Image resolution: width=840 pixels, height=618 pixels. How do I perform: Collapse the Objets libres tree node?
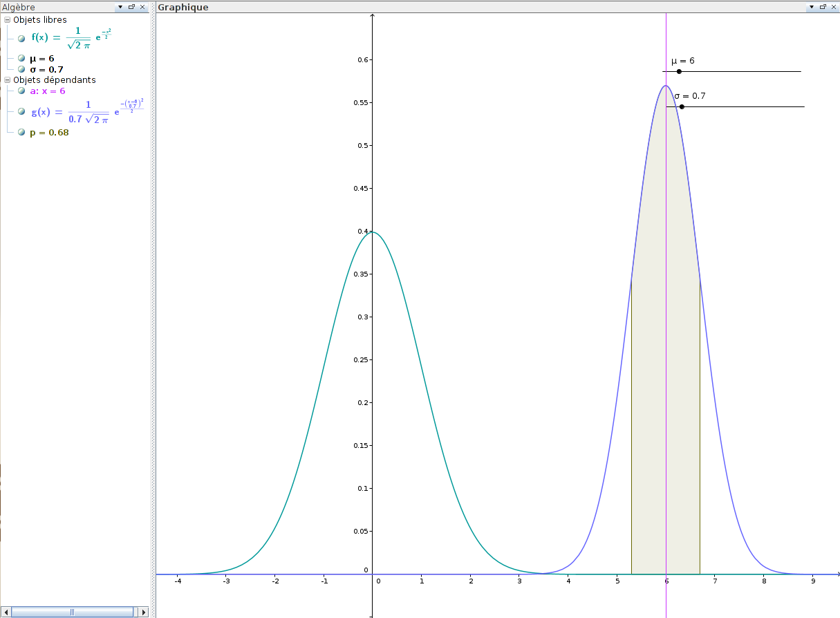[x=8, y=20]
